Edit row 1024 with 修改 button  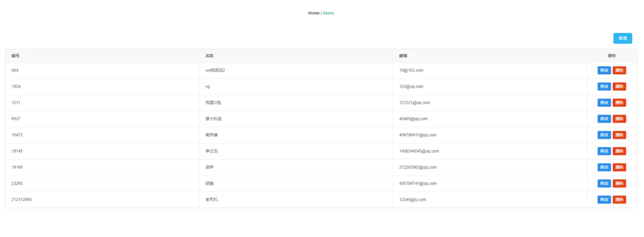pyautogui.click(x=604, y=86)
